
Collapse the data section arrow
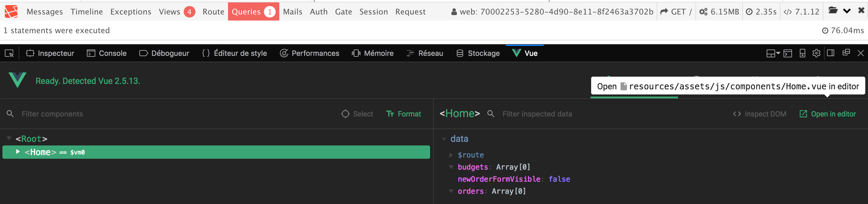coord(444,139)
